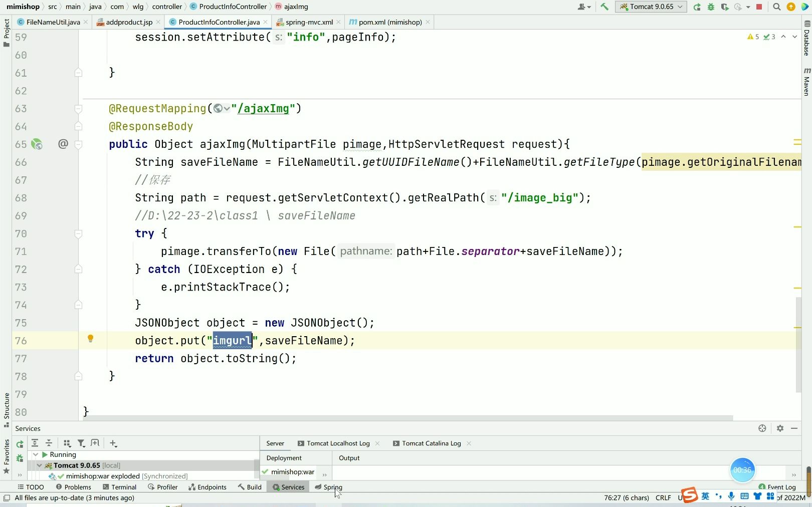This screenshot has width=812, height=507.
Task: Hide the Services panel with minus icon
Action: tap(794, 428)
